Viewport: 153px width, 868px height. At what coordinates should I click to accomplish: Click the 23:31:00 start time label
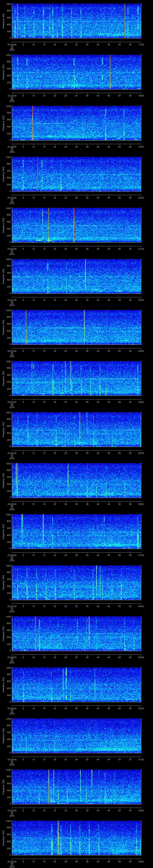point(12,810)
